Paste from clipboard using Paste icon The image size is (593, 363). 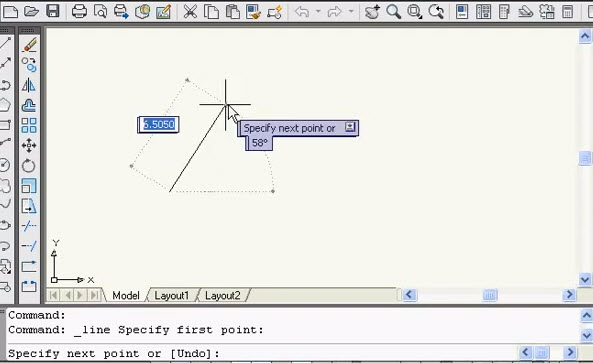232,11
